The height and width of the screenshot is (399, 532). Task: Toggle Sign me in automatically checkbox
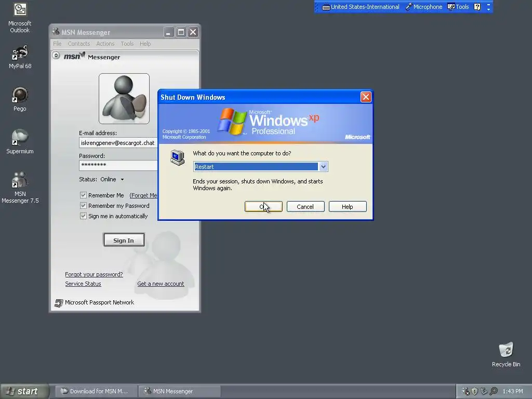pyautogui.click(x=83, y=216)
